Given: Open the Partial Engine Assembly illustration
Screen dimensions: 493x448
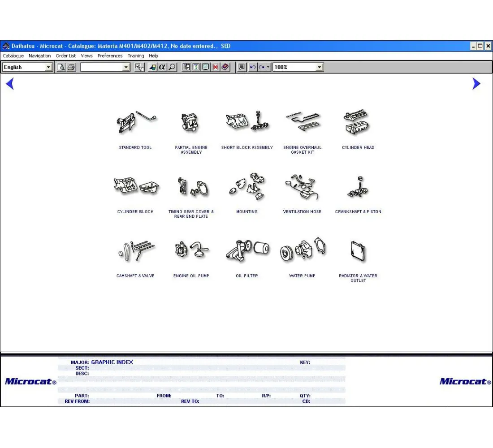Looking at the screenshot, I should (x=190, y=123).
